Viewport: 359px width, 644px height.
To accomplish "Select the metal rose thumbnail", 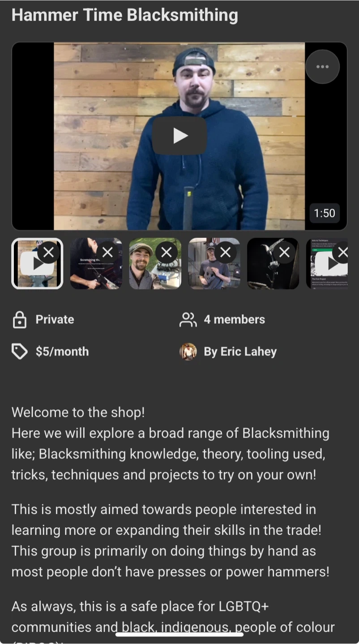I will (x=274, y=263).
